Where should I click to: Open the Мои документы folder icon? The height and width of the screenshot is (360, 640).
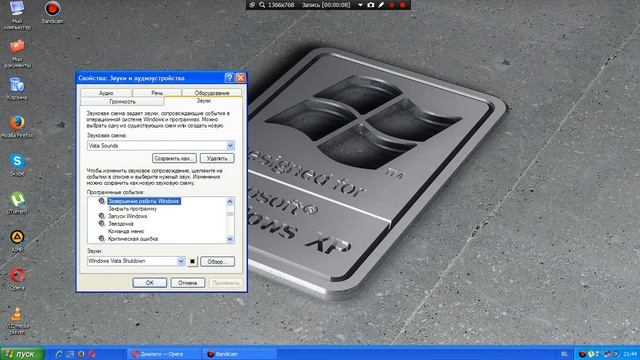17,53
